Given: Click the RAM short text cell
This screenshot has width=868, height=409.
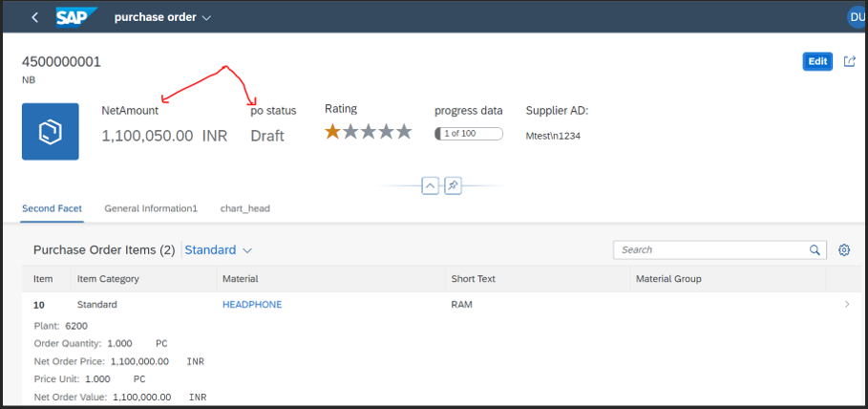Looking at the screenshot, I should pyautogui.click(x=461, y=304).
